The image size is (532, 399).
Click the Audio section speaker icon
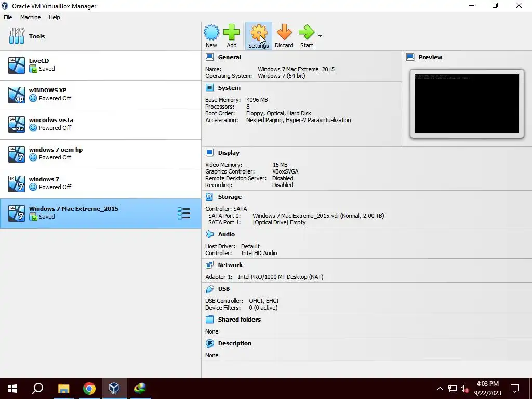pos(210,234)
